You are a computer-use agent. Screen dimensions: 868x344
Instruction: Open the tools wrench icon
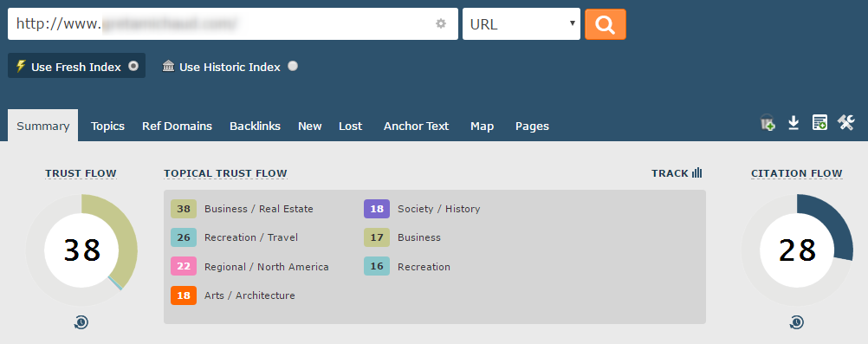(x=845, y=122)
